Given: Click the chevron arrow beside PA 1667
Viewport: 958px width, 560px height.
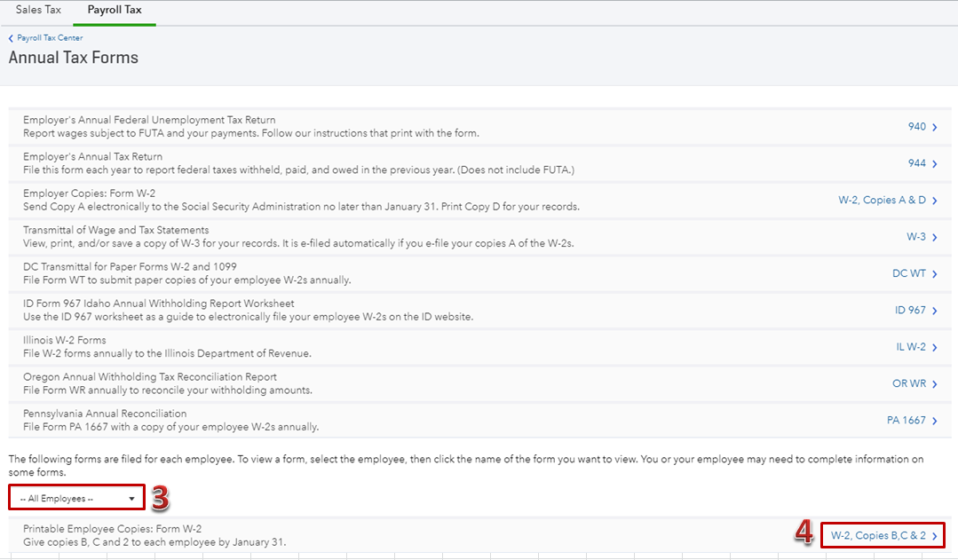Looking at the screenshot, I should (x=935, y=421).
